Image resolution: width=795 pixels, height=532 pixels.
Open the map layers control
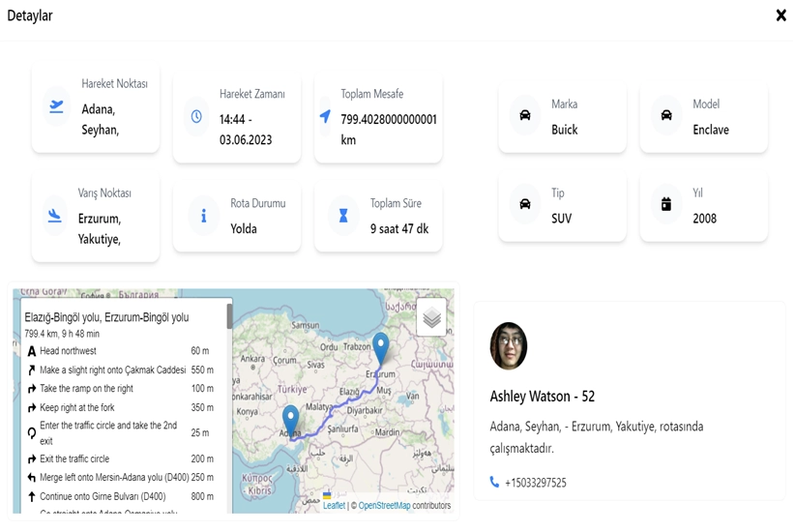click(x=431, y=317)
